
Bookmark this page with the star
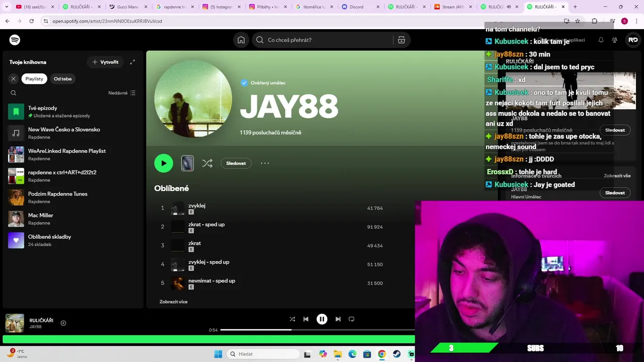[x=578, y=21]
